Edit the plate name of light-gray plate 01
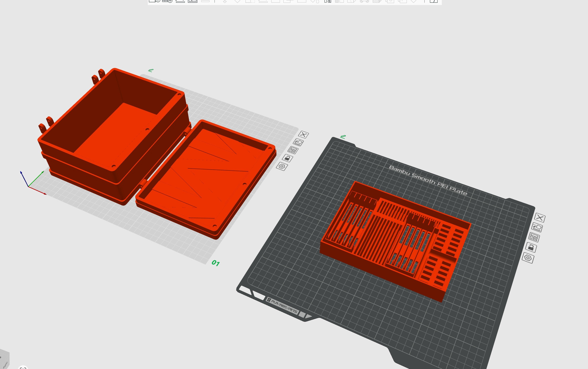 pyautogui.click(x=151, y=70)
